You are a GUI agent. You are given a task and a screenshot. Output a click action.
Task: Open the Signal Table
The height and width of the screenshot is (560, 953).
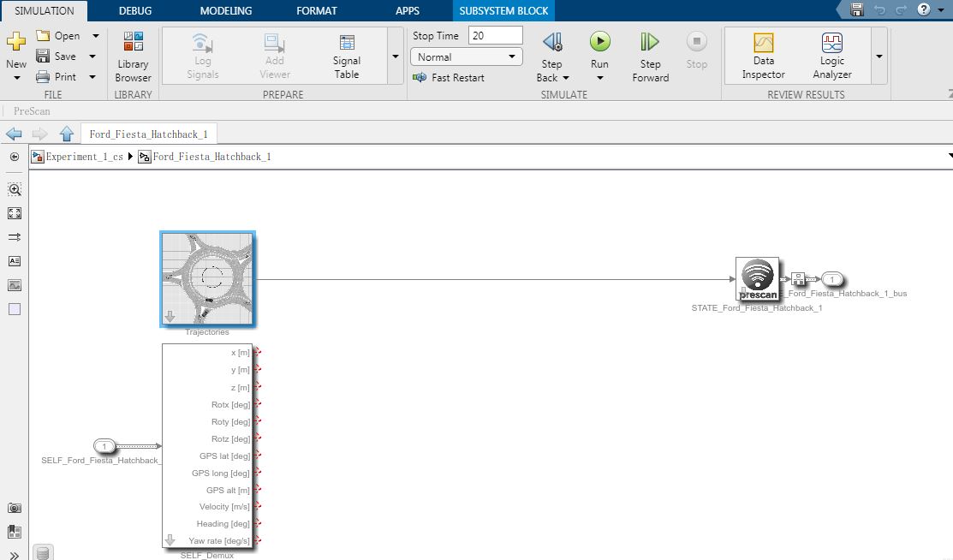347,57
